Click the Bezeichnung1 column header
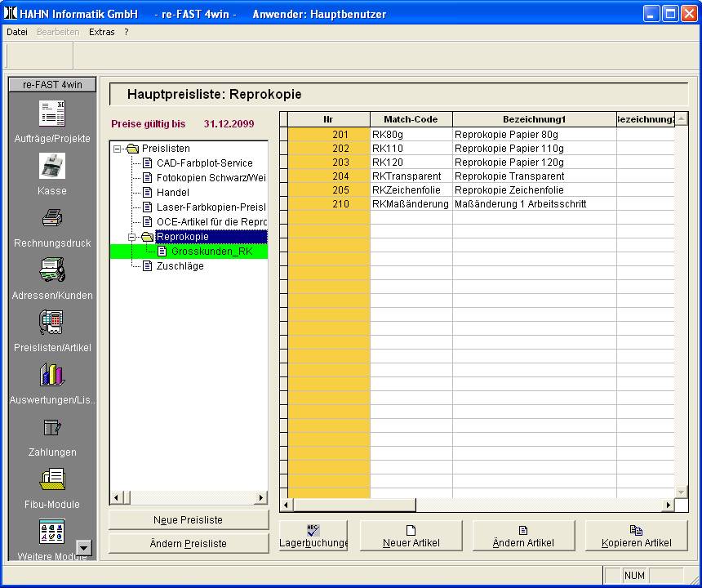 (534, 119)
